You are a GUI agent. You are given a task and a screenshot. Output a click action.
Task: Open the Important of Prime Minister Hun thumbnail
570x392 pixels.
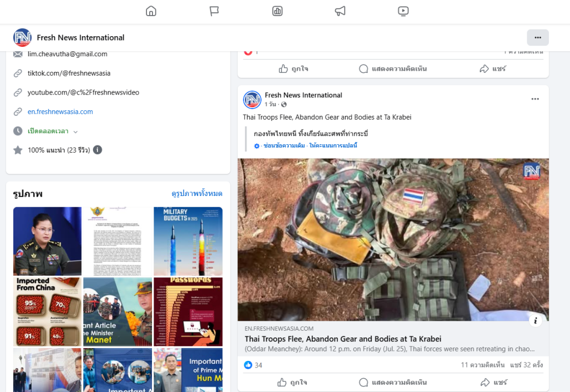tap(188, 370)
